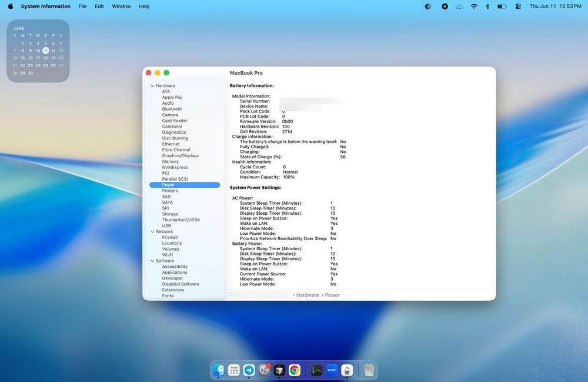
Task: Select Card Reader in the sidebar
Action: (x=175, y=121)
